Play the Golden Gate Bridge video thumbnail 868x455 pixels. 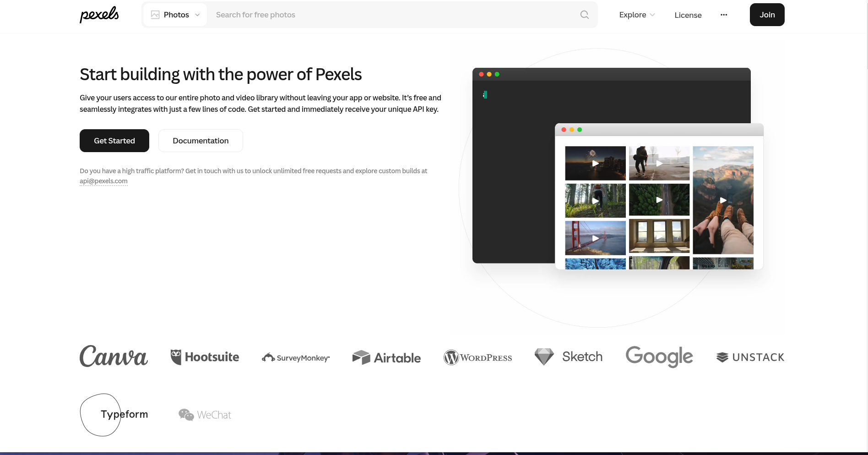pyautogui.click(x=595, y=238)
